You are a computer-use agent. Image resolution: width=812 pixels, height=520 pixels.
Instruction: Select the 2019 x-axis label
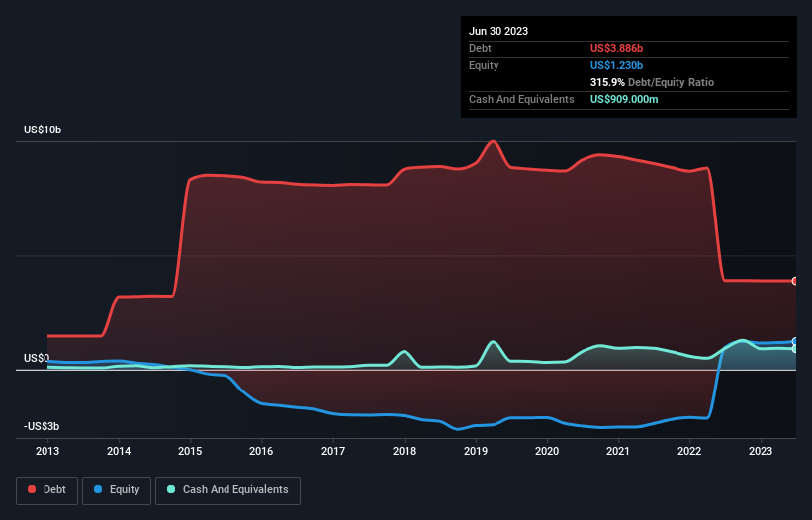click(x=476, y=451)
